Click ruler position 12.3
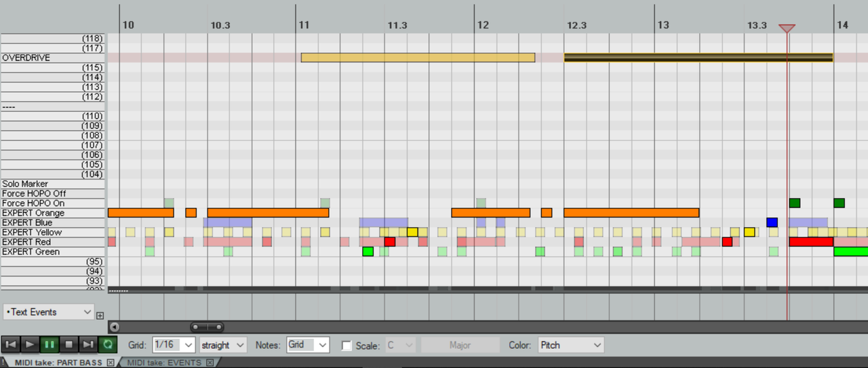The height and width of the screenshot is (368, 868). click(x=576, y=25)
